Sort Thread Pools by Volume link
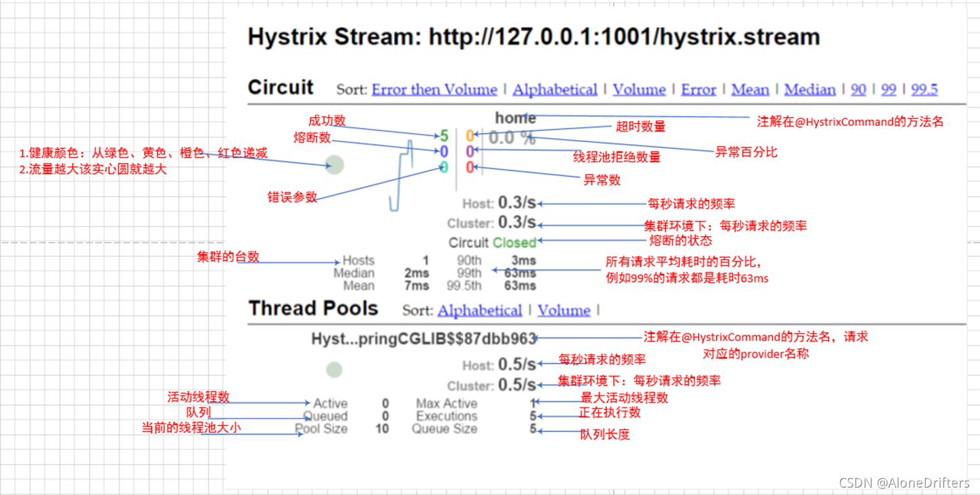The image size is (980, 495). 564,310
